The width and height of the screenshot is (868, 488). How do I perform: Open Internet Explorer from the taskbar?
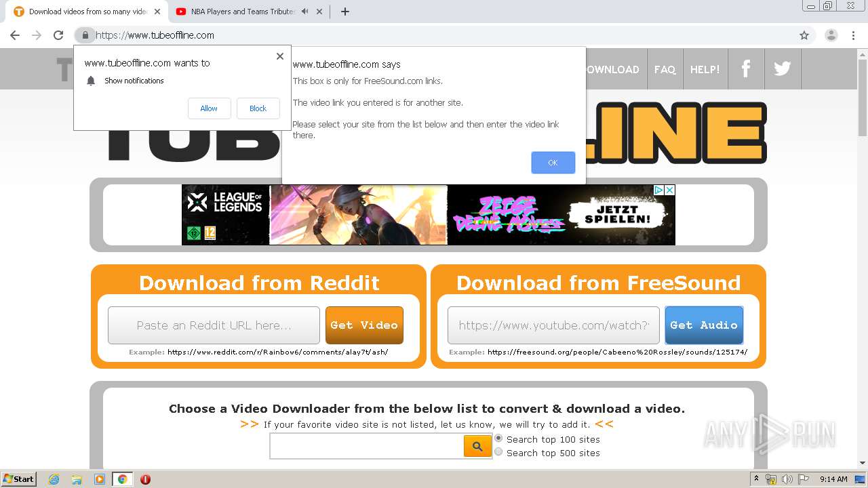(x=54, y=479)
